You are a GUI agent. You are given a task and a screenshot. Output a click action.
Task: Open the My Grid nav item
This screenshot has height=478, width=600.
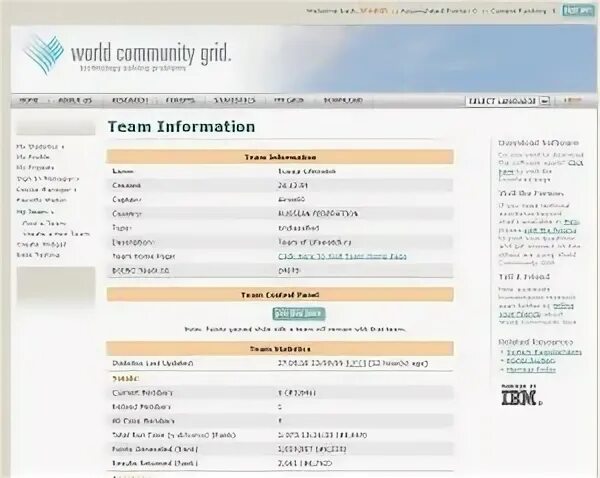(x=289, y=101)
